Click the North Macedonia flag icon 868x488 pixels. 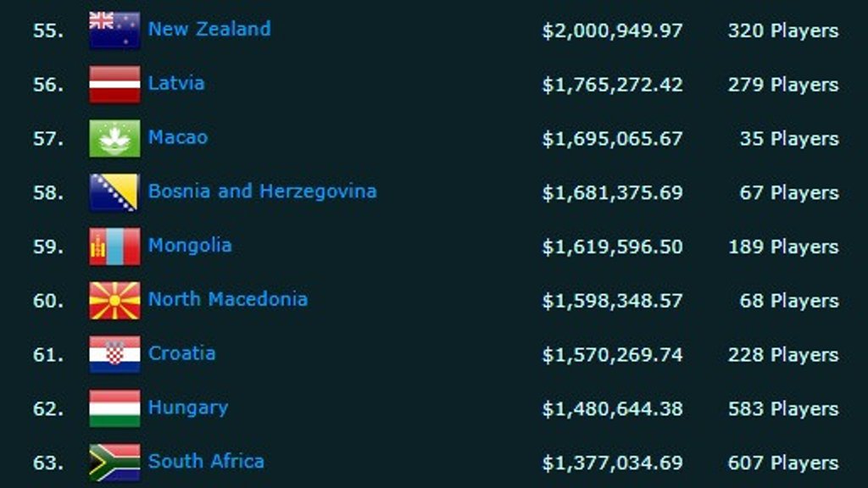pos(114,301)
